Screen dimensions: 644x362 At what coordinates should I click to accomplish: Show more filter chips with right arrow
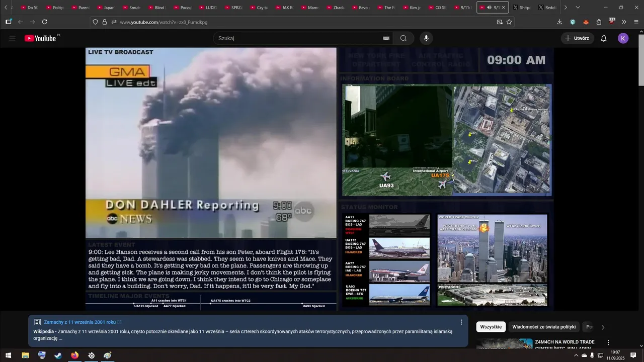pyautogui.click(x=603, y=327)
